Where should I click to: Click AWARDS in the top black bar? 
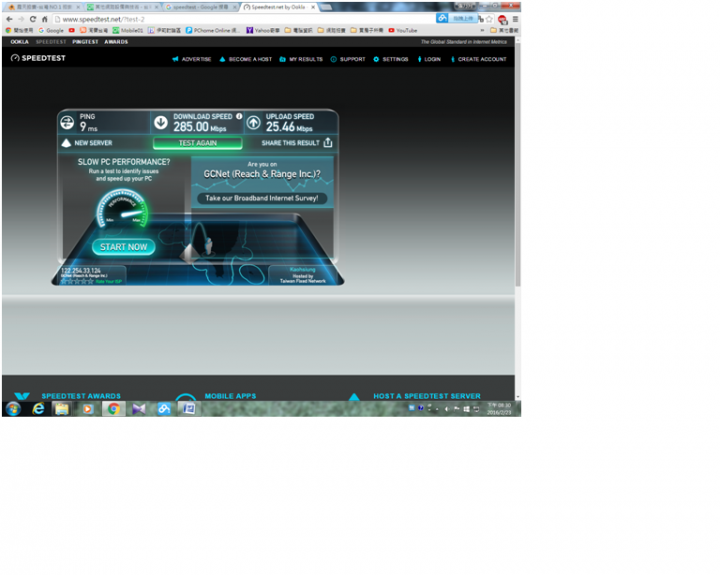click(116, 42)
